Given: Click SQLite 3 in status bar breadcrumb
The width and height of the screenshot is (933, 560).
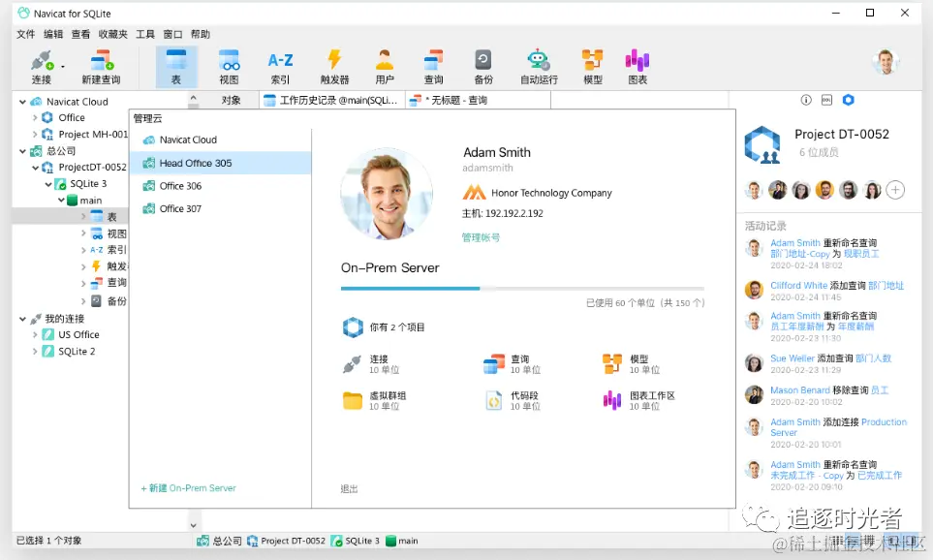Looking at the screenshot, I should [356, 541].
